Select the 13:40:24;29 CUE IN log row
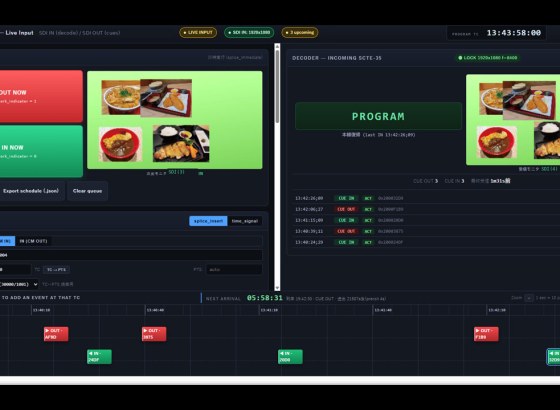 (427, 242)
